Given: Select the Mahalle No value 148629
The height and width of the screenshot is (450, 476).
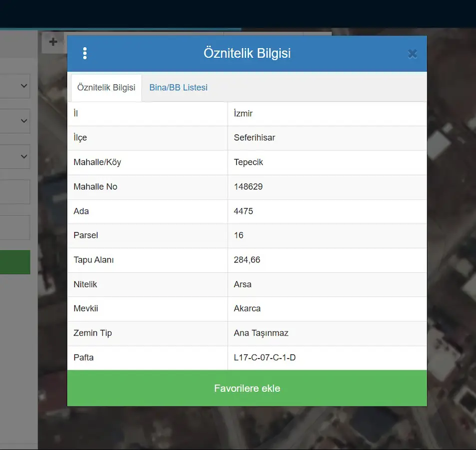Looking at the screenshot, I should (248, 186).
